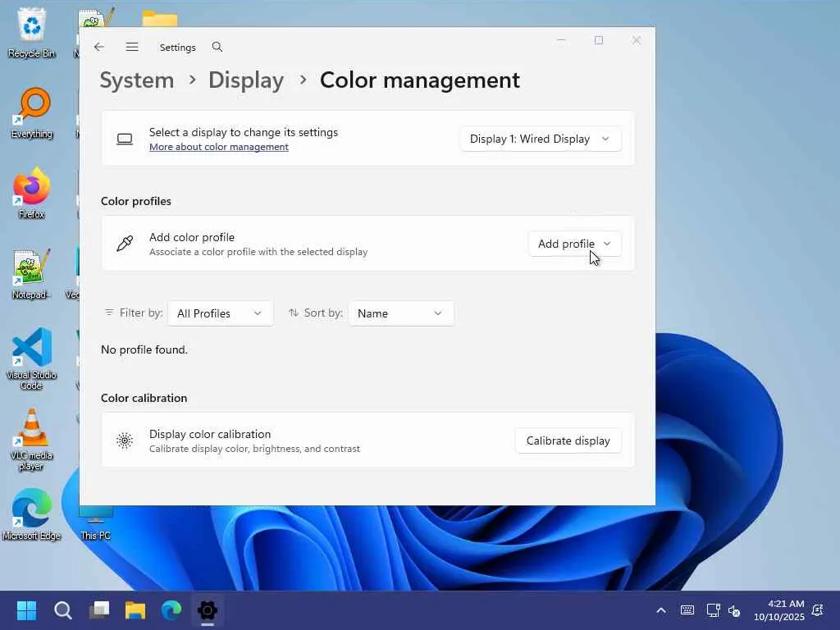Click the Settings search magnifier icon
The width and height of the screenshot is (840, 630).
point(217,47)
